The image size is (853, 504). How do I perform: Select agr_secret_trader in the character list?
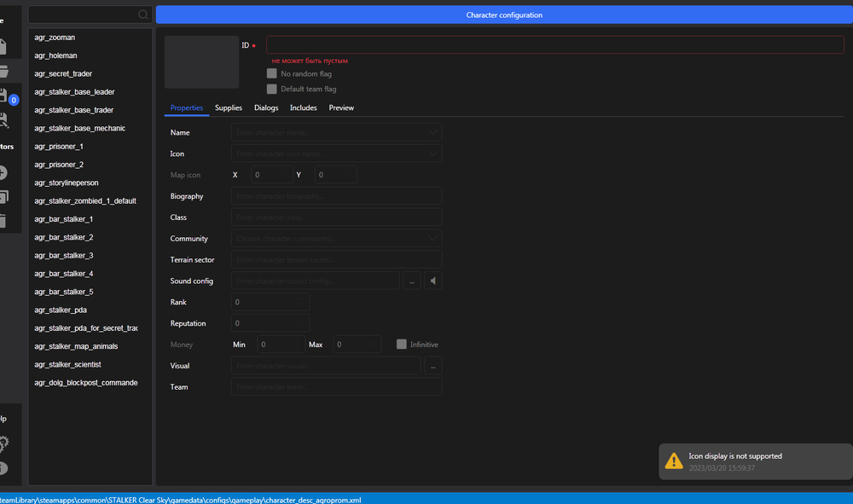63,74
